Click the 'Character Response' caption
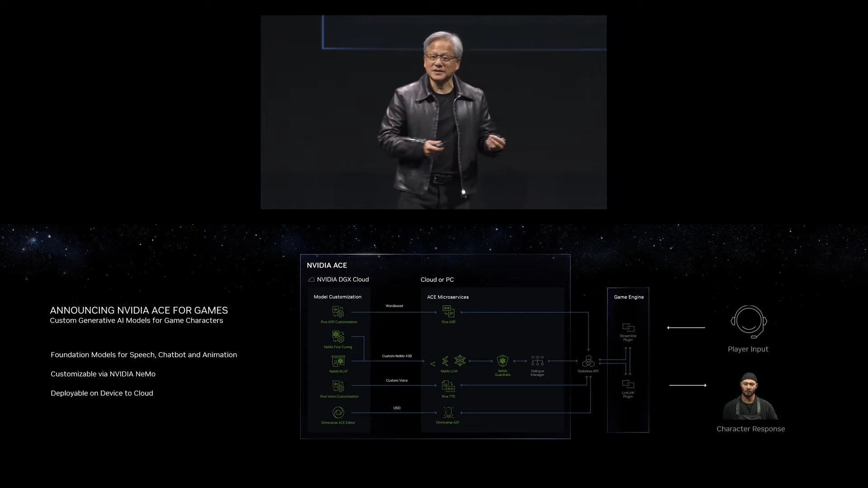Screen dimensions: 868x488 pyautogui.click(x=751, y=429)
